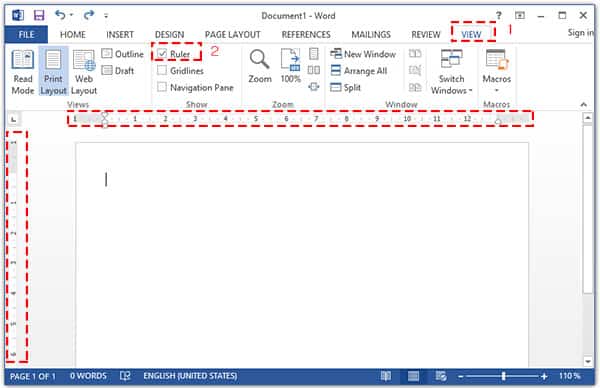
Task: Toggle the Ruler checkbox
Action: [x=163, y=54]
